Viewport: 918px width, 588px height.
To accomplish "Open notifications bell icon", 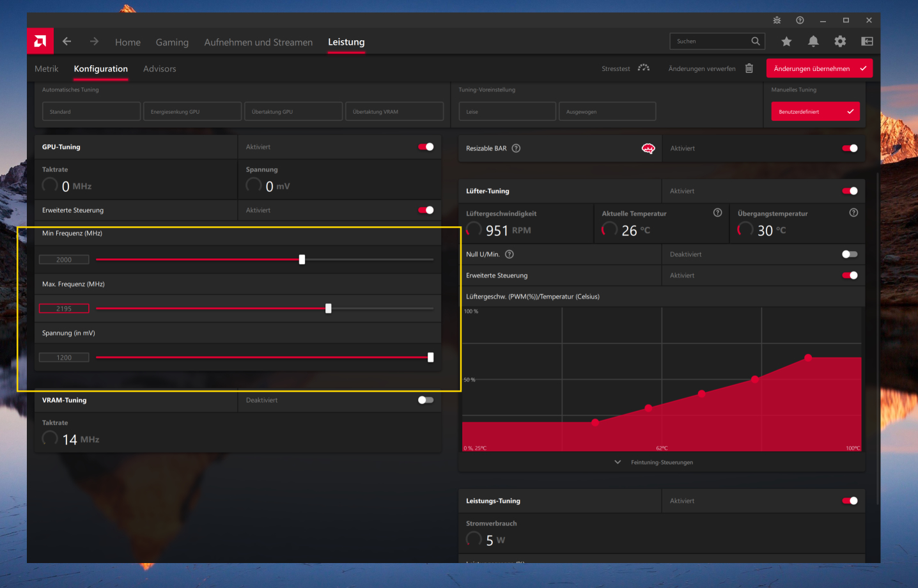I will click(x=813, y=42).
